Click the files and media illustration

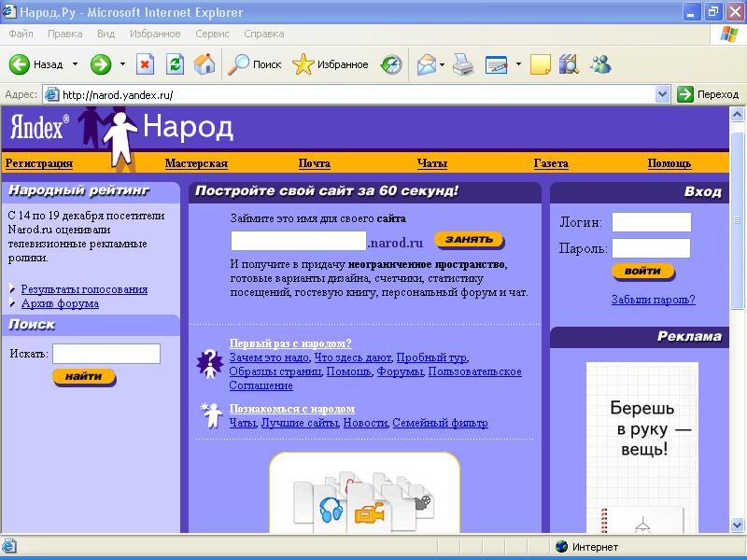(x=364, y=502)
